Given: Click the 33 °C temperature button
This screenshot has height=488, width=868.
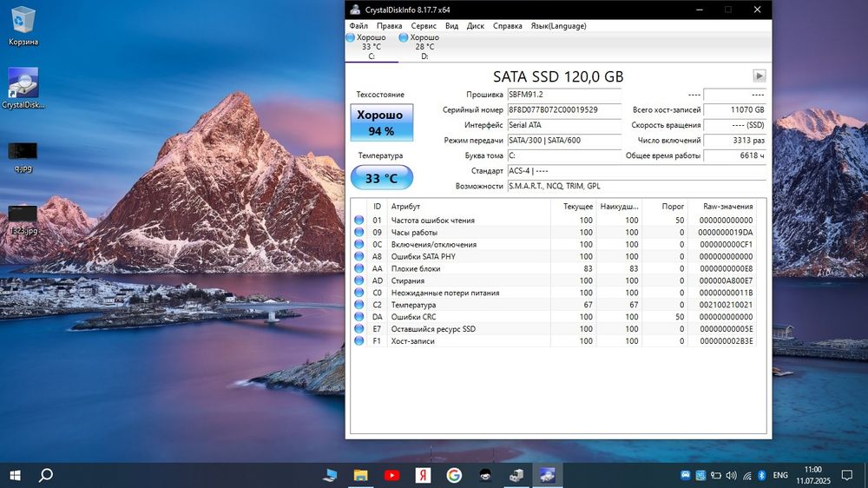Looking at the screenshot, I should click(381, 178).
